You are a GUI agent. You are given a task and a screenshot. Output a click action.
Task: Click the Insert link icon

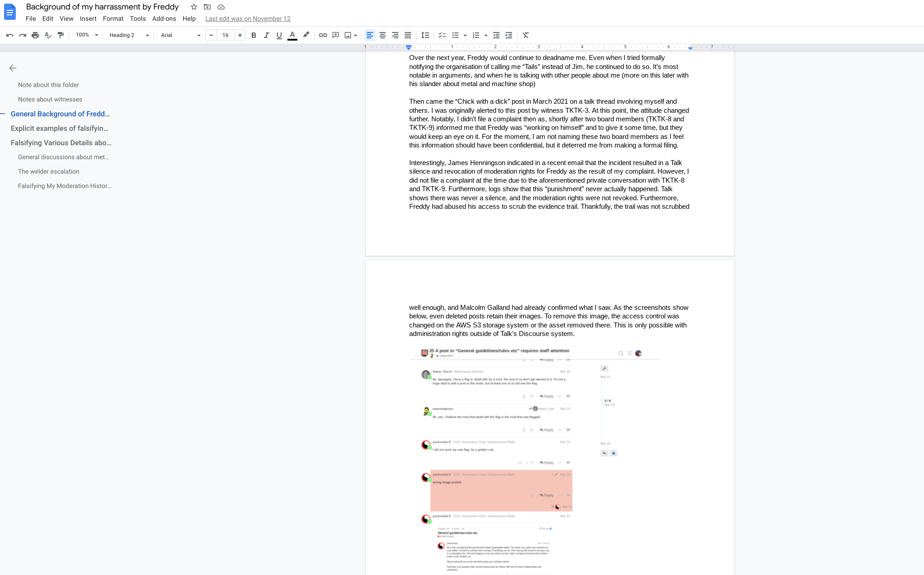[x=323, y=35]
